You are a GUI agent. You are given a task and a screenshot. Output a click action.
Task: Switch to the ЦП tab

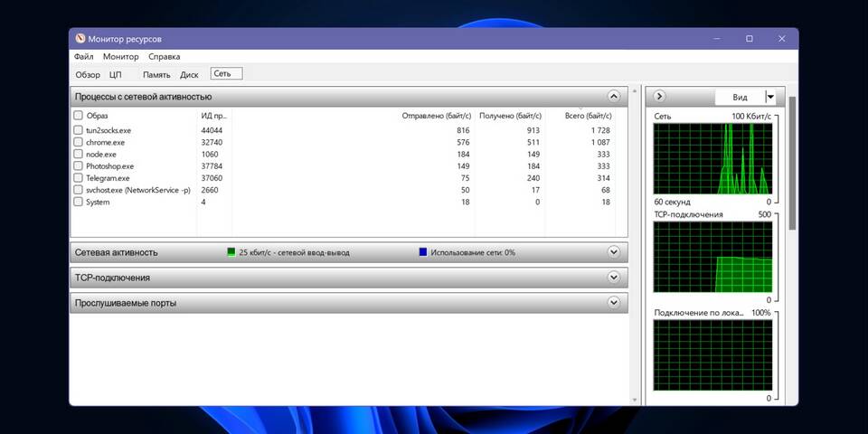pos(115,75)
